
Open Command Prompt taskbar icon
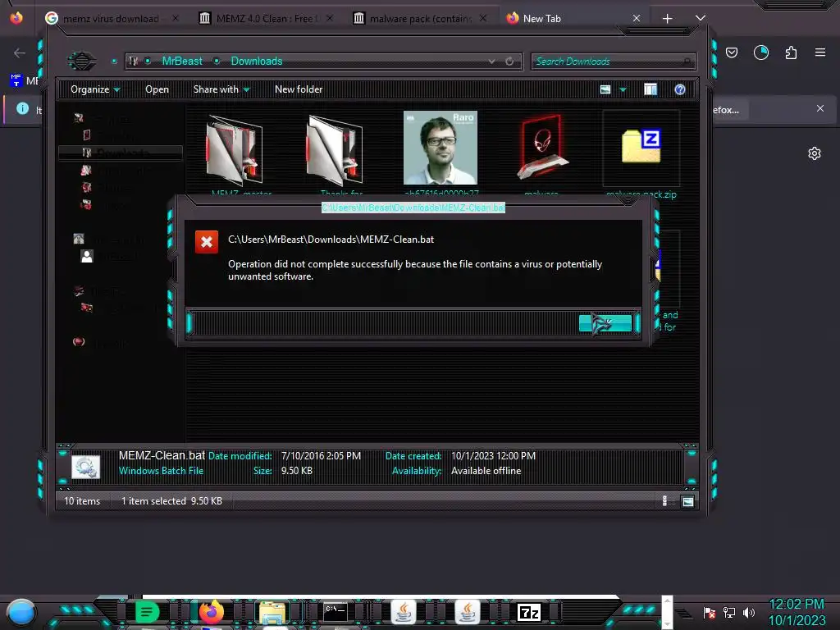[336, 611]
